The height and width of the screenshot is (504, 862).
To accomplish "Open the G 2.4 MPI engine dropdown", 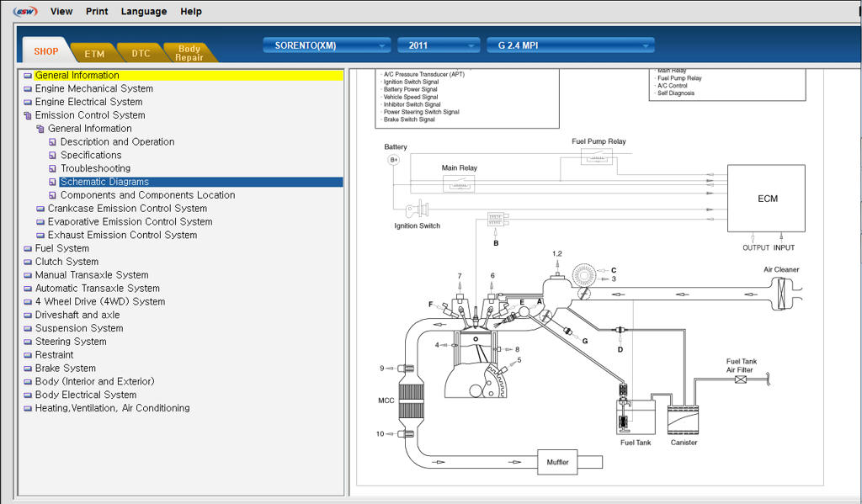I will pos(571,45).
